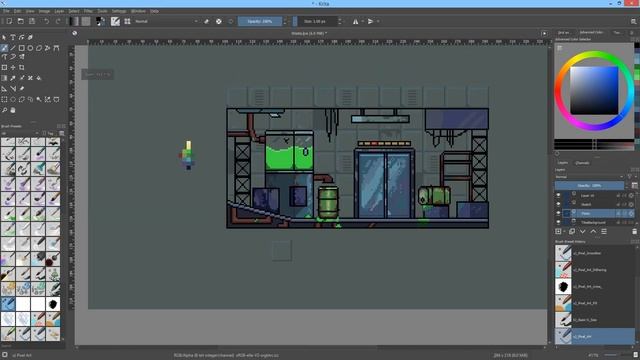Select the Calligraphy tool

click(30, 37)
